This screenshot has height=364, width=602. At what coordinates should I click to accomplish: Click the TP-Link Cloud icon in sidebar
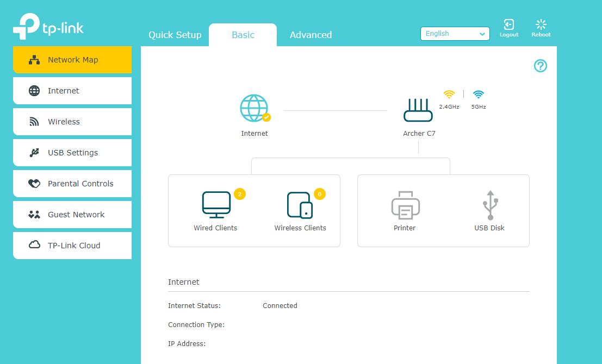click(x=34, y=244)
